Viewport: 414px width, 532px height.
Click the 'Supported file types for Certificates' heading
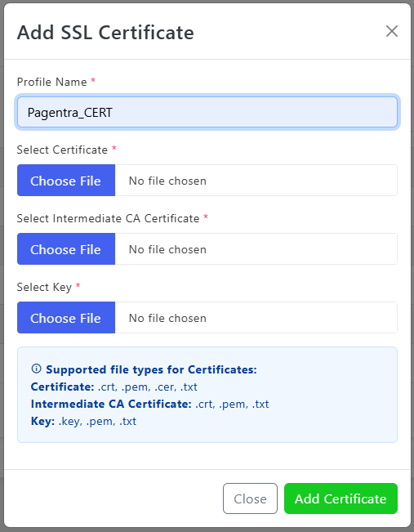pyautogui.click(x=152, y=369)
